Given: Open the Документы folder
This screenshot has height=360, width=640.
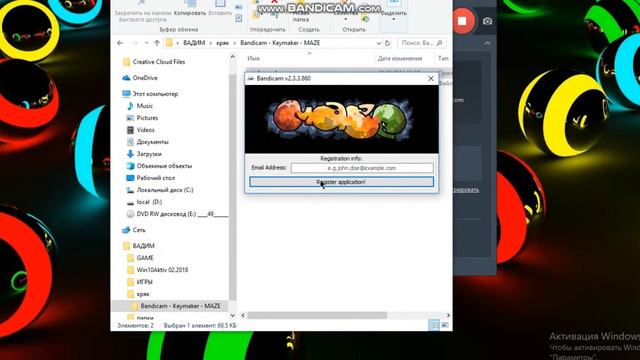Looking at the screenshot, I should [x=152, y=142].
